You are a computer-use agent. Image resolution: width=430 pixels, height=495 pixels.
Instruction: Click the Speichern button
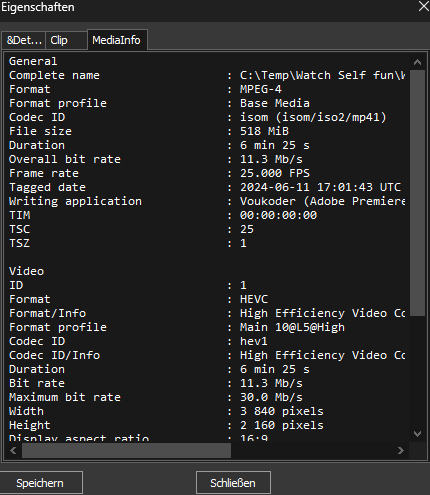(40, 483)
